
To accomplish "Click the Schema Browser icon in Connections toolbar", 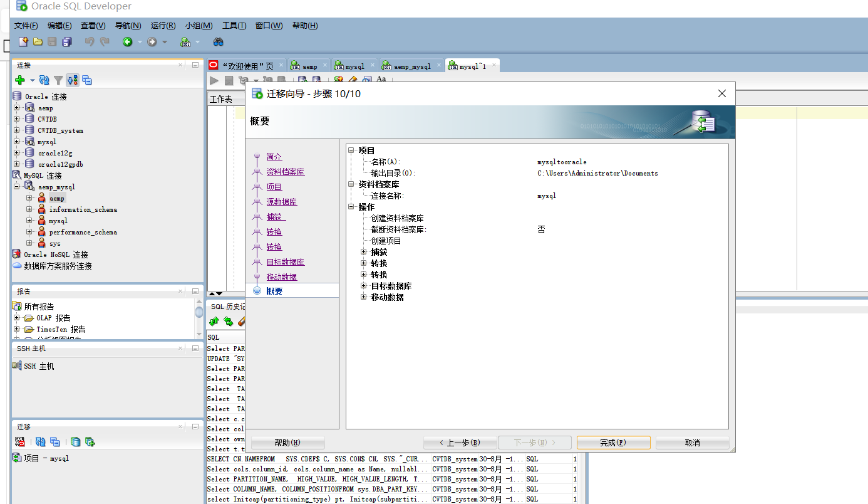I will point(73,80).
